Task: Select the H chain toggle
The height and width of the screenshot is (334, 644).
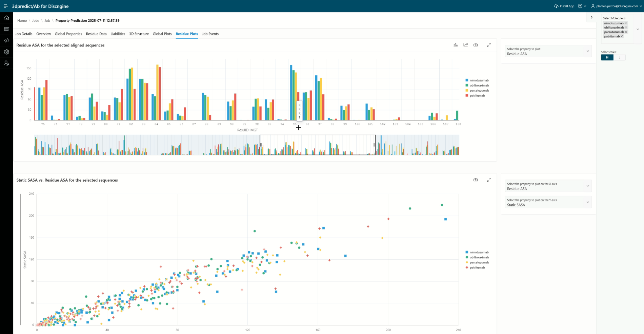Action: tap(607, 57)
